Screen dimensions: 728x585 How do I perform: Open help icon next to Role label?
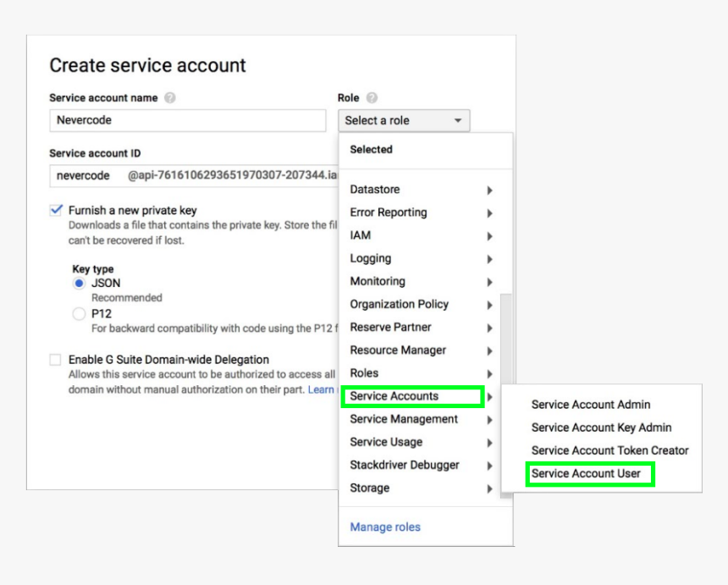coord(372,98)
